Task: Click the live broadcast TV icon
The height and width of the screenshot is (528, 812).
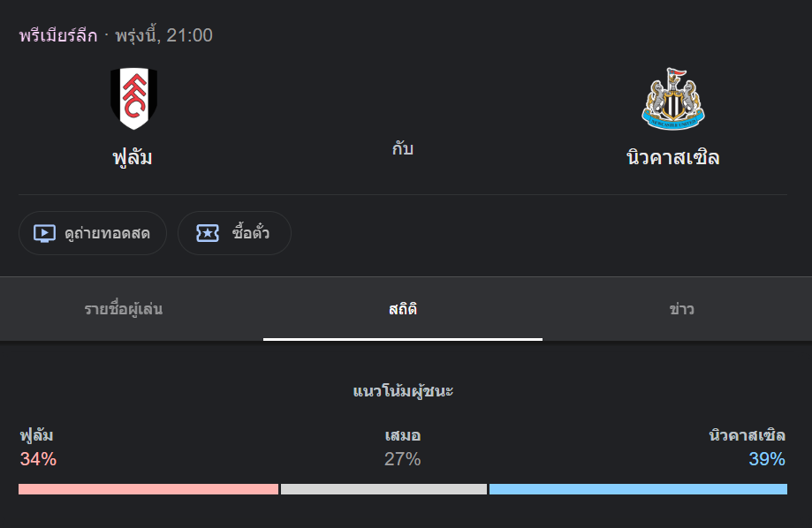Action: point(44,233)
